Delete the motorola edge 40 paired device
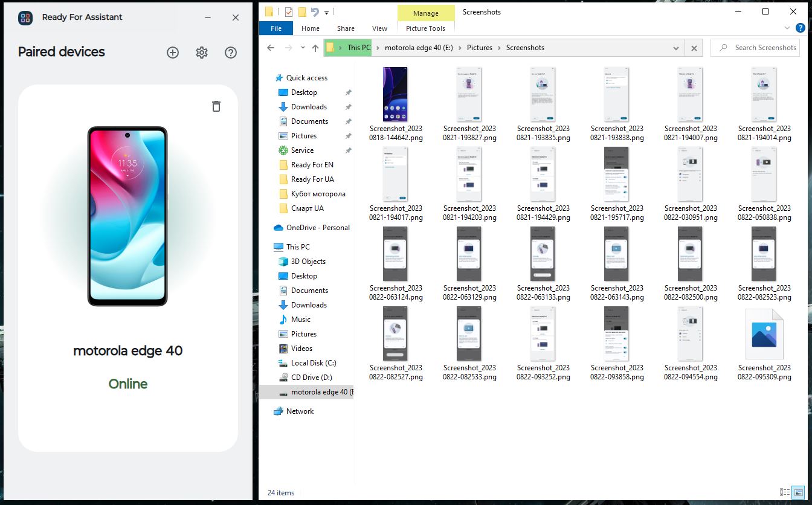 (216, 106)
